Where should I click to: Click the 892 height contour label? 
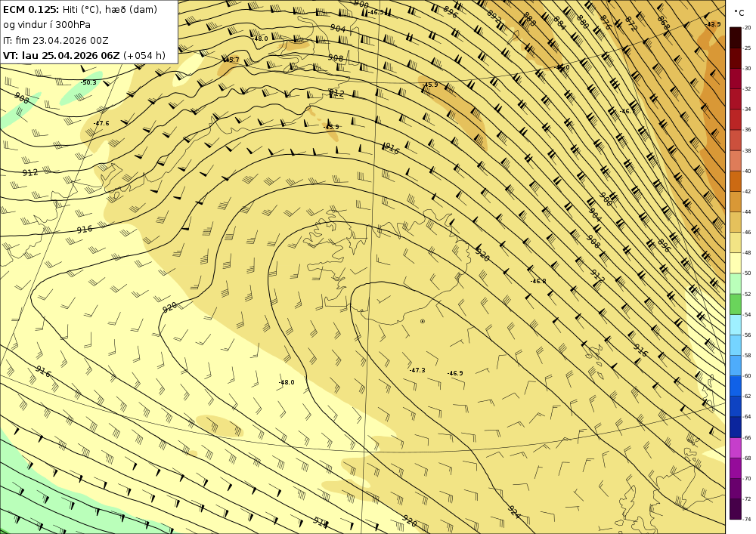coord(494,17)
